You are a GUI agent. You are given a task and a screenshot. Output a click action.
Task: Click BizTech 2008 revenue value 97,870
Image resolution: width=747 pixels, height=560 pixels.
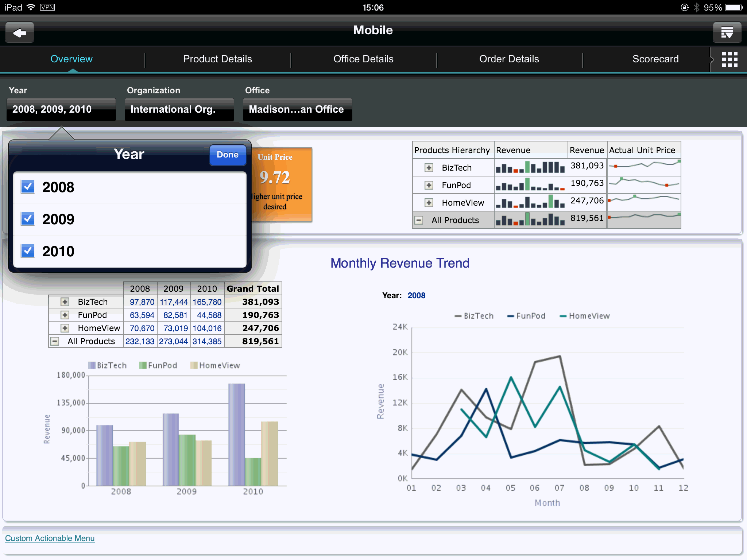click(x=142, y=302)
